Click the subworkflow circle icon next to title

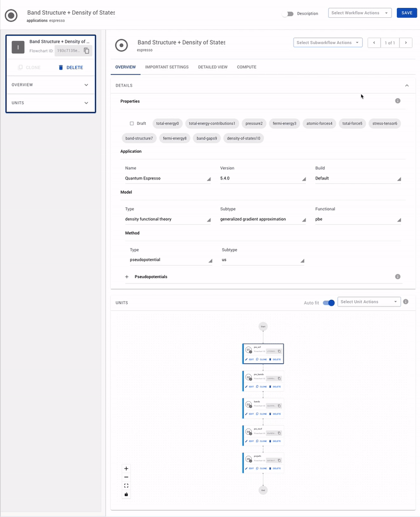(x=121, y=45)
